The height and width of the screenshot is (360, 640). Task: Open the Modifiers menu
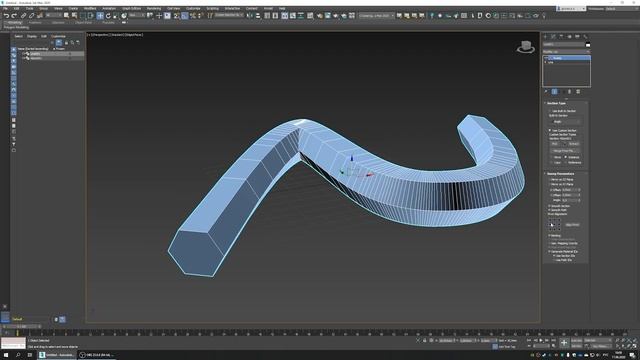[x=89, y=8]
